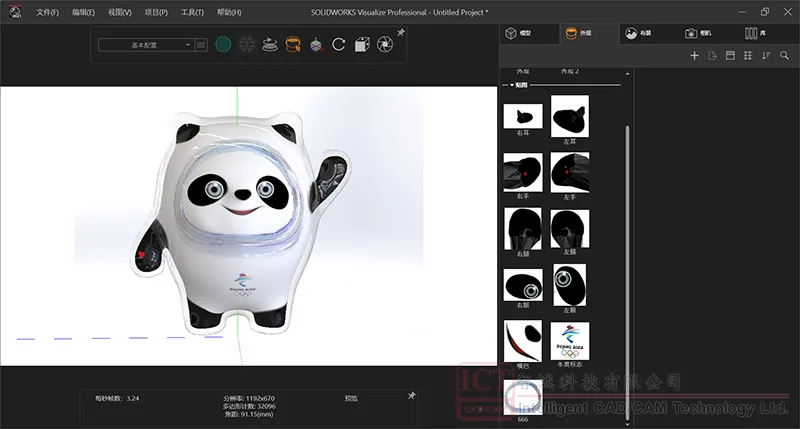Viewport: 800px width, 429px height.
Task: Pin the main toolbar with pushpin icon
Action: [401, 33]
